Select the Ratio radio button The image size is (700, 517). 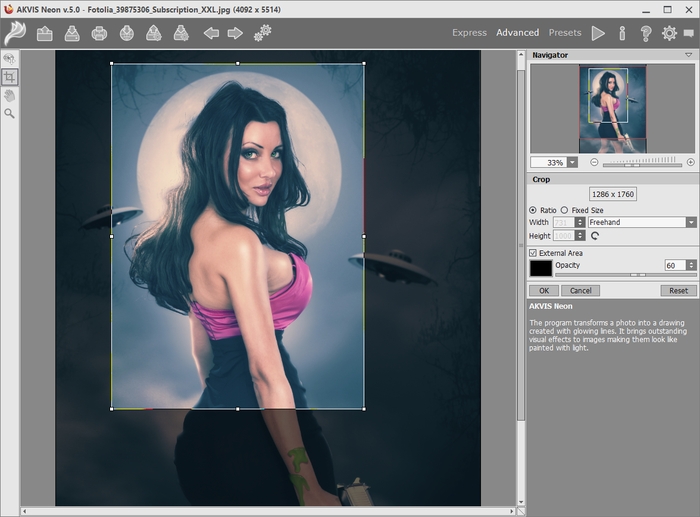point(533,210)
